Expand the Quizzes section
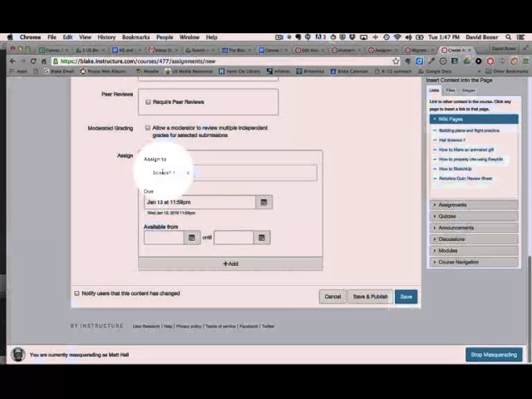Image resolution: width=532 pixels, height=399 pixels. point(474,216)
